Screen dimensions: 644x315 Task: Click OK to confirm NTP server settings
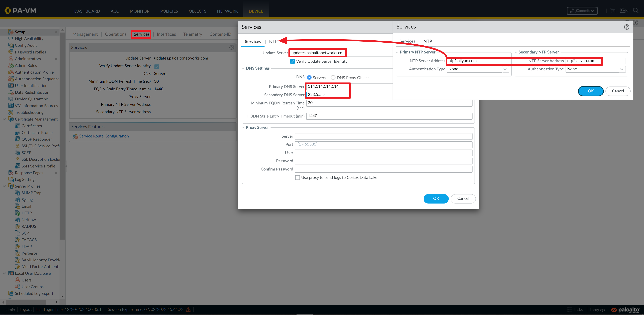pos(590,91)
